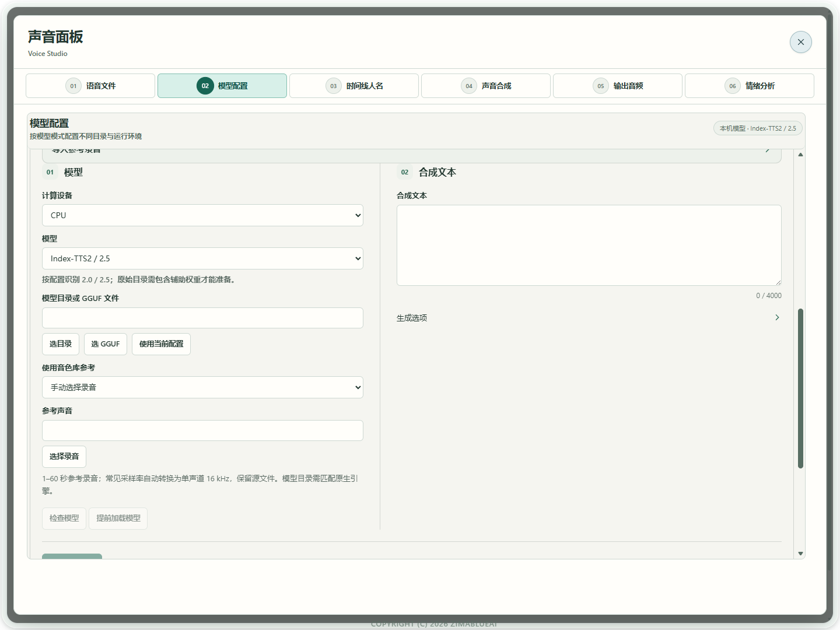Open the 情绪分析 tab
The height and width of the screenshot is (630, 840).
click(750, 86)
